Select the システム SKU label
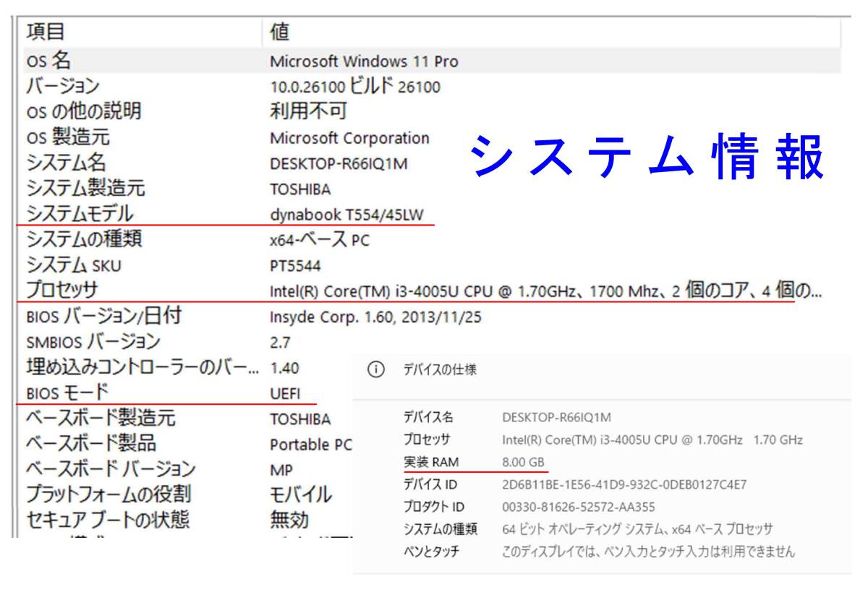The width and height of the screenshot is (868, 613). tap(74, 265)
